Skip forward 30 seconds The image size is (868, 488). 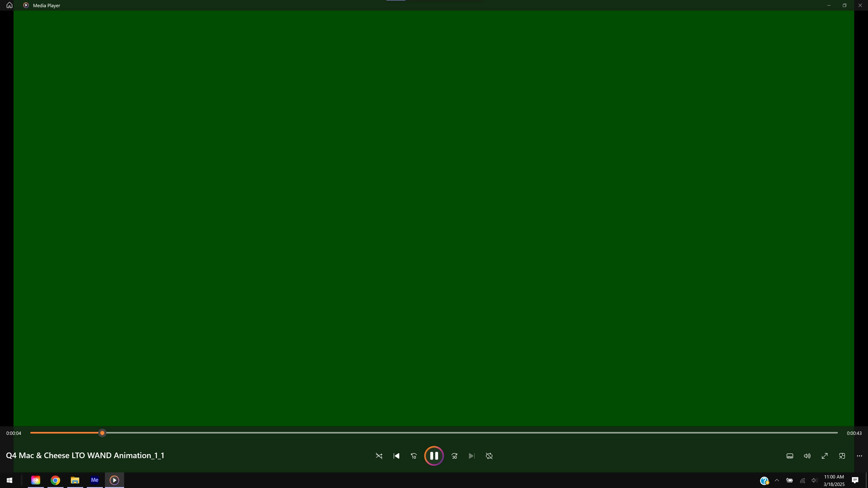(x=454, y=456)
